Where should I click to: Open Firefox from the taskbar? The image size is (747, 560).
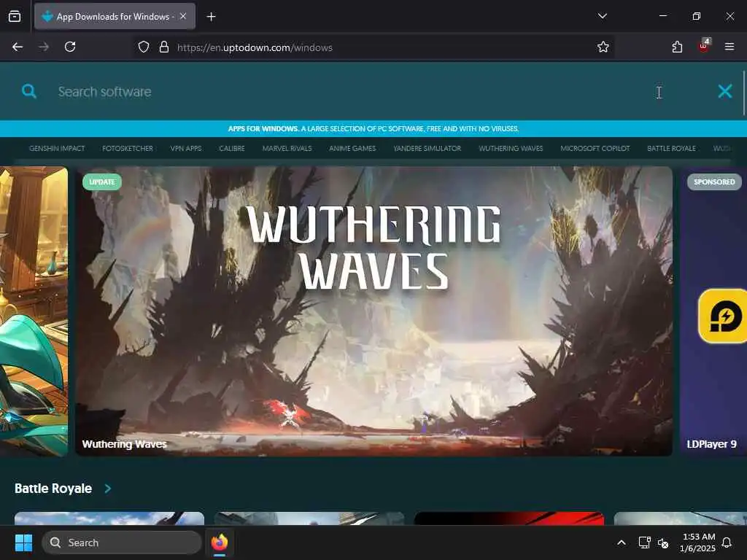click(220, 542)
